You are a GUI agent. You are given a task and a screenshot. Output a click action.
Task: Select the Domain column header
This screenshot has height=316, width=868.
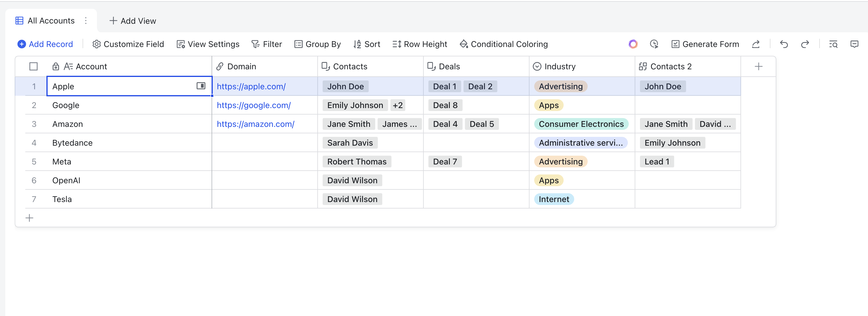(x=265, y=66)
